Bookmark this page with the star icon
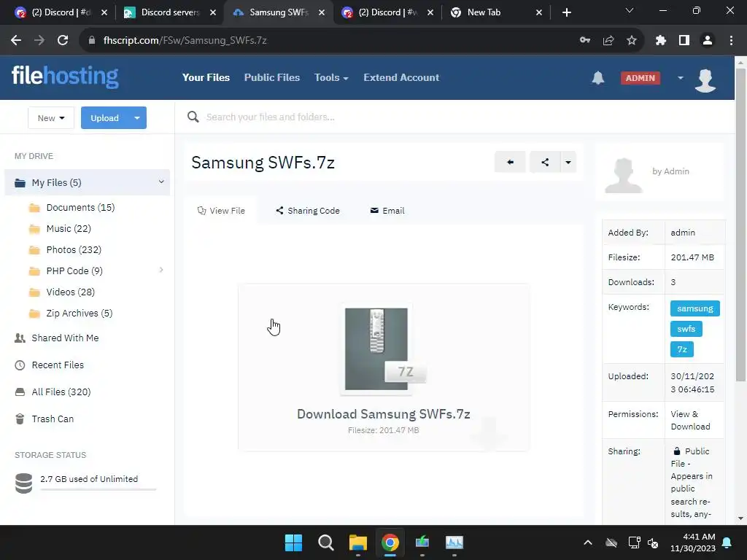This screenshot has width=747, height=560. pyautogui.click(x=632, y=41)
